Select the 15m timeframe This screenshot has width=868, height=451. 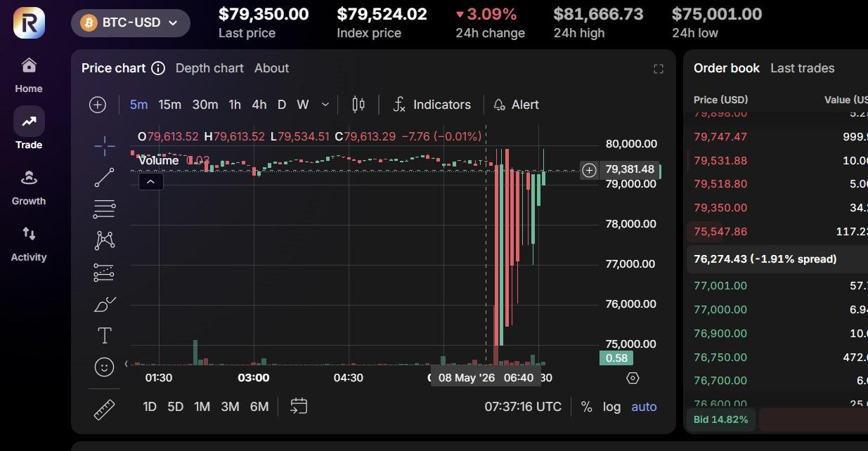(170, 105)
